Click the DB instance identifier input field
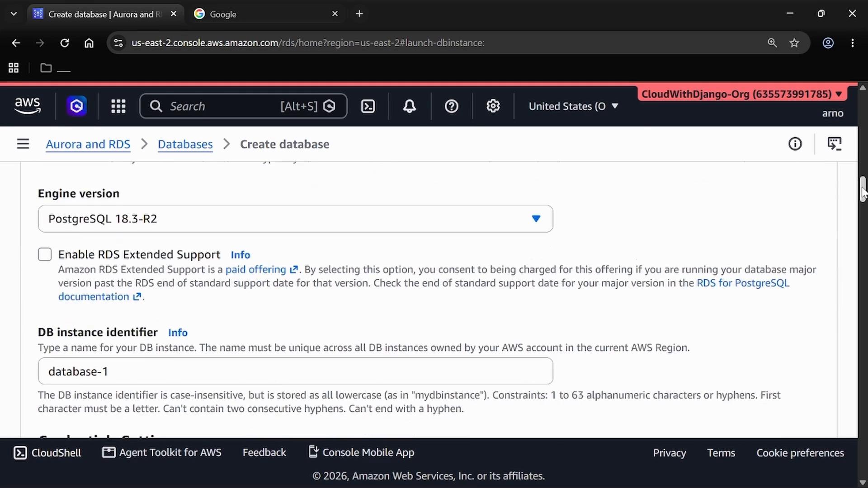Image resolution: width=868 pixels, height=488 pixels. [296, 371]
